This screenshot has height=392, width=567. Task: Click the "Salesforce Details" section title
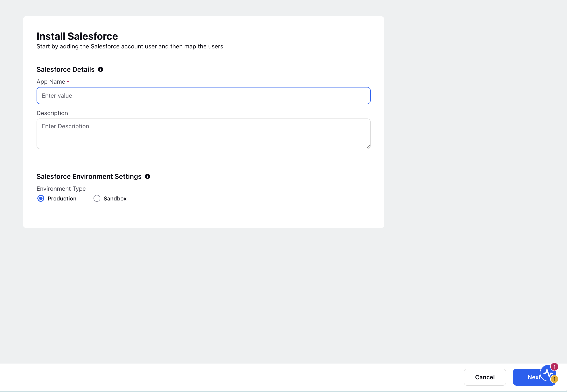coord(66,69)
